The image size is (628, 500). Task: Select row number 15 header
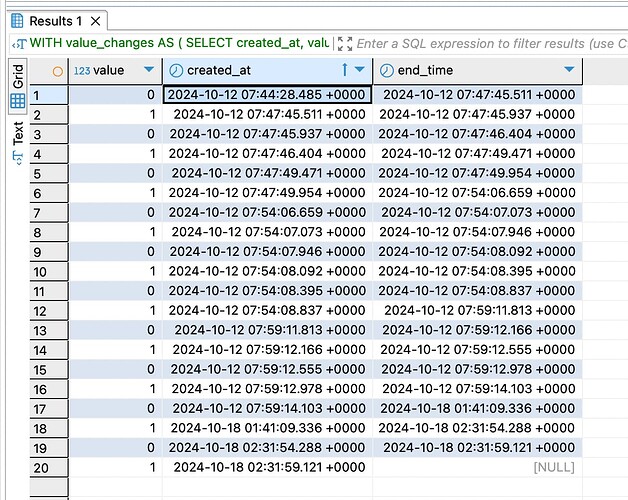49,369
